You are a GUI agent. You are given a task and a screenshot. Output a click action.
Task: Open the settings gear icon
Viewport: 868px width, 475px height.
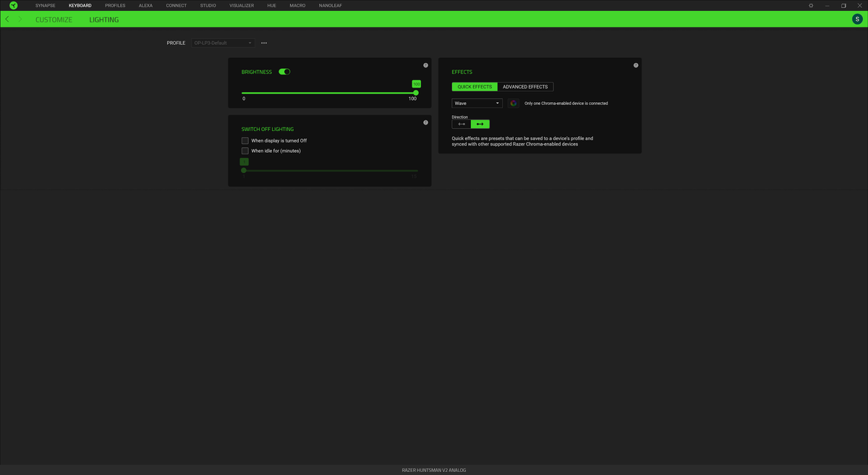[811, 5]
